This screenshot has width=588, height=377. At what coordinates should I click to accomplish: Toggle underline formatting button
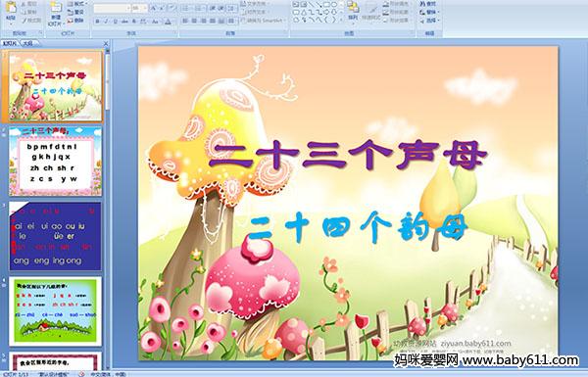coord(116,22)
